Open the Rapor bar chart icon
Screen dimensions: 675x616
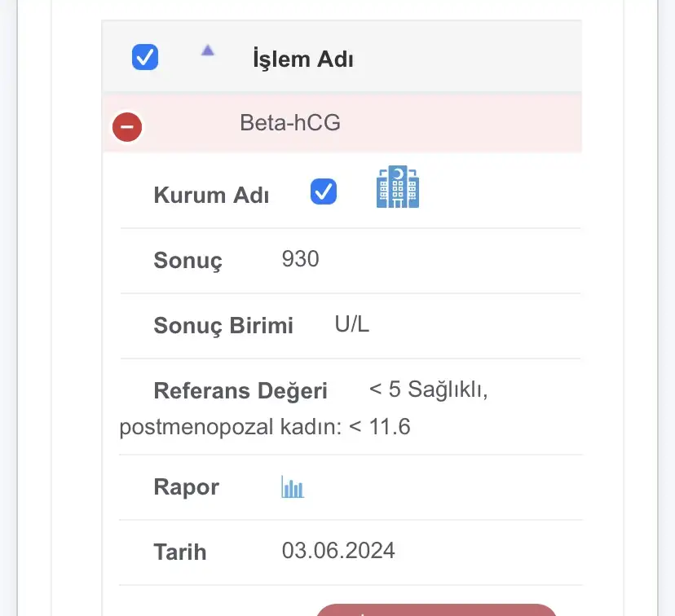(x=293, y=486)
